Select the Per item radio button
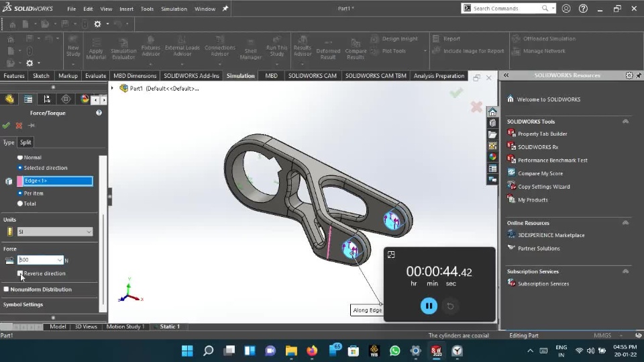This screenshot has width=644, height=362. tap(19, 193)
